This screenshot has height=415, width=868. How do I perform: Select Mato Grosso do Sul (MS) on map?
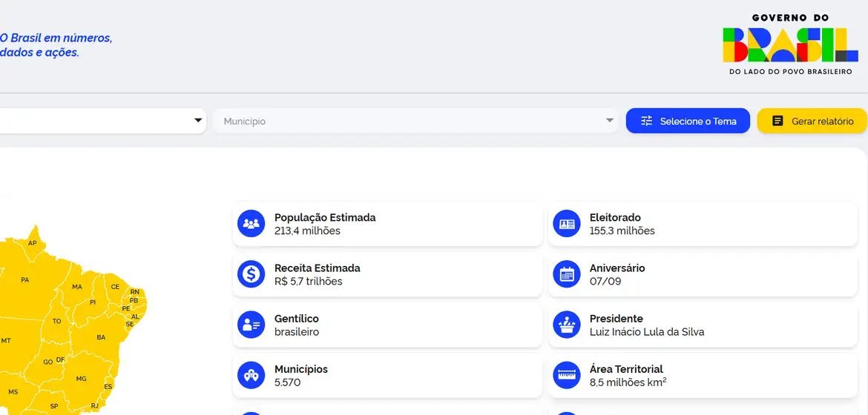click(x=13, y=392)
